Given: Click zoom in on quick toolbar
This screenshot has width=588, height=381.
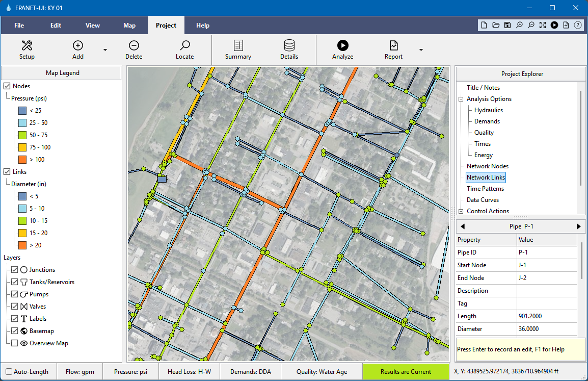Looking at the screenshot, I should tap(519, 25).
